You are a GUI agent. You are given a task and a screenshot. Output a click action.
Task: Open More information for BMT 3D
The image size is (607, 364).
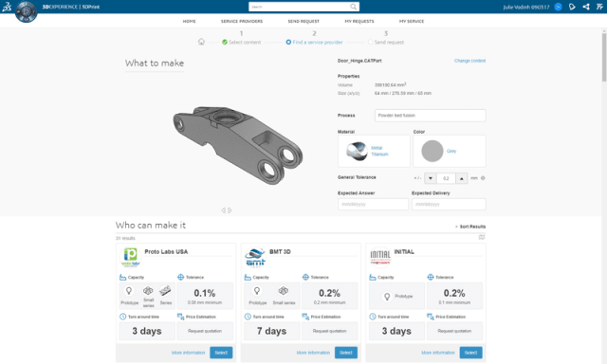313,353
